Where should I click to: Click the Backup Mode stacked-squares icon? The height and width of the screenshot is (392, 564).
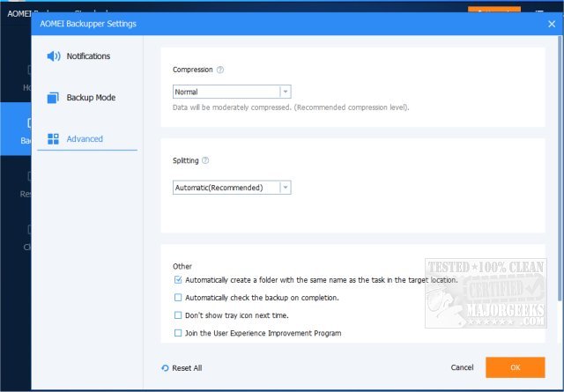click(53, 98)
